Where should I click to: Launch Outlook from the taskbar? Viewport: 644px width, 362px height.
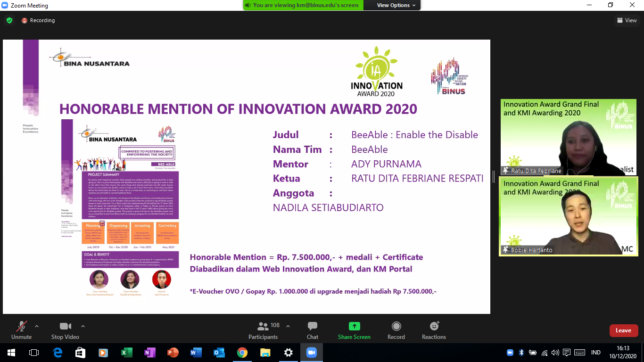[219, 353]
